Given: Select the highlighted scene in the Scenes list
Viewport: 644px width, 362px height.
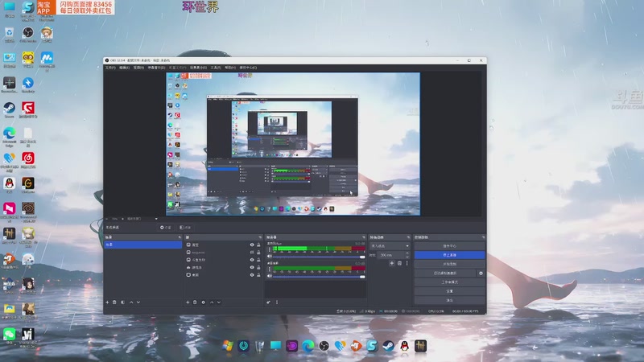Looking at the screenshot, I should pyautogui.click(x=143, y=245).
